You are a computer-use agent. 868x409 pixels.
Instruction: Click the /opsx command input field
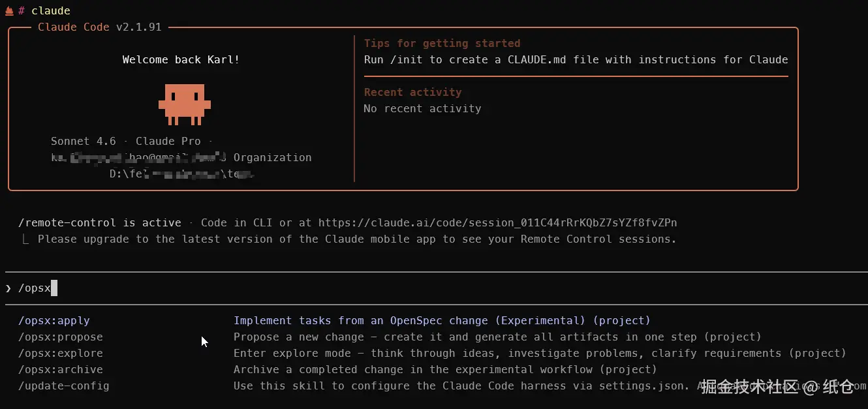pyautogui.click(x=261, y=288)
